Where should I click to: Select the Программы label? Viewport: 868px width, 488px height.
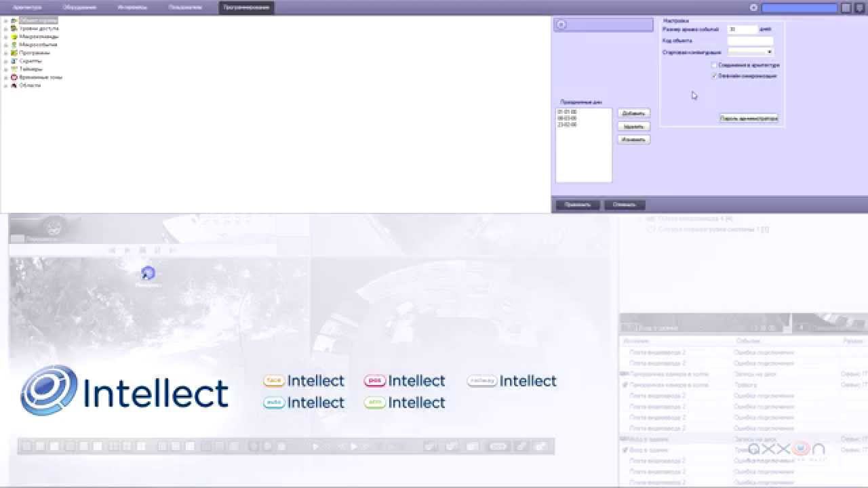[x=35, y=53]
